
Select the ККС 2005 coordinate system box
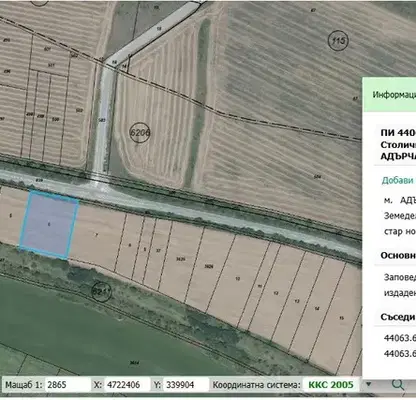pyautogui.click(x=331, y=385)
